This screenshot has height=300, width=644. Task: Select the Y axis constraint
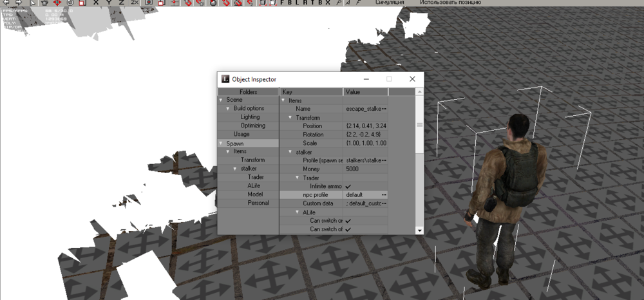(x=108, y=3)
